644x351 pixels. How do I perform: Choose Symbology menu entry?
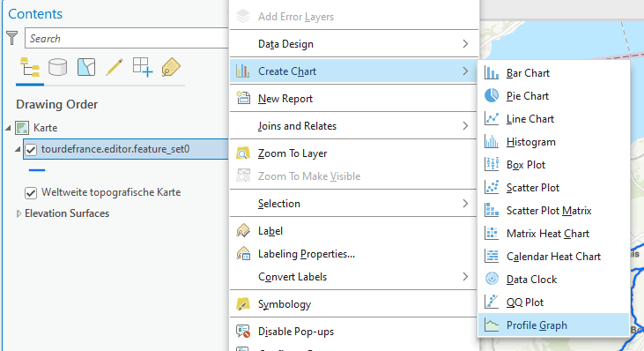click(353, 304)
